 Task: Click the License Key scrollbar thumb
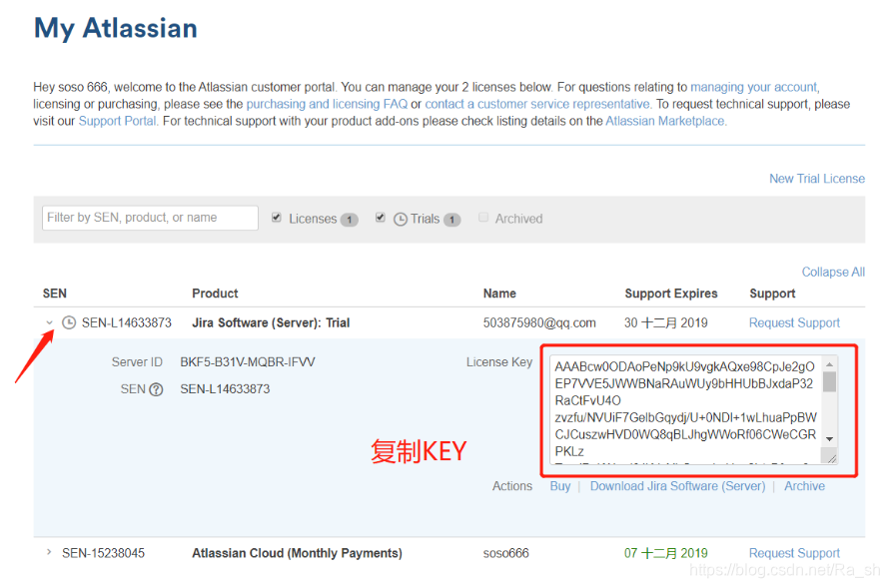(829, 381)
